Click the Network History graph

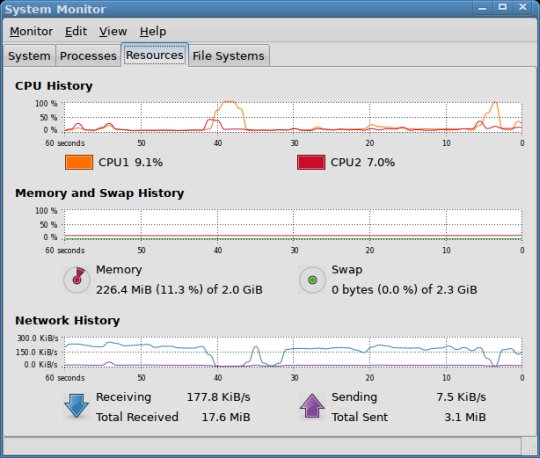[x=293, y=352]
